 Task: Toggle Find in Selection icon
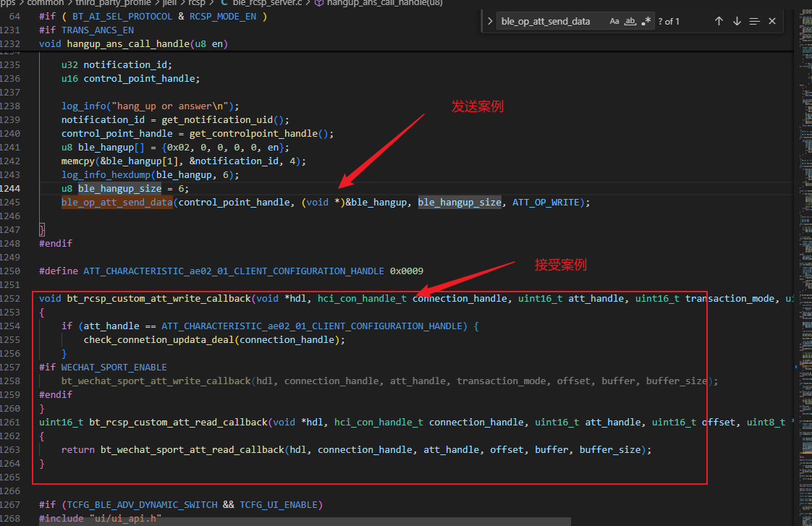pyautogui.click(x=755, y=21)
